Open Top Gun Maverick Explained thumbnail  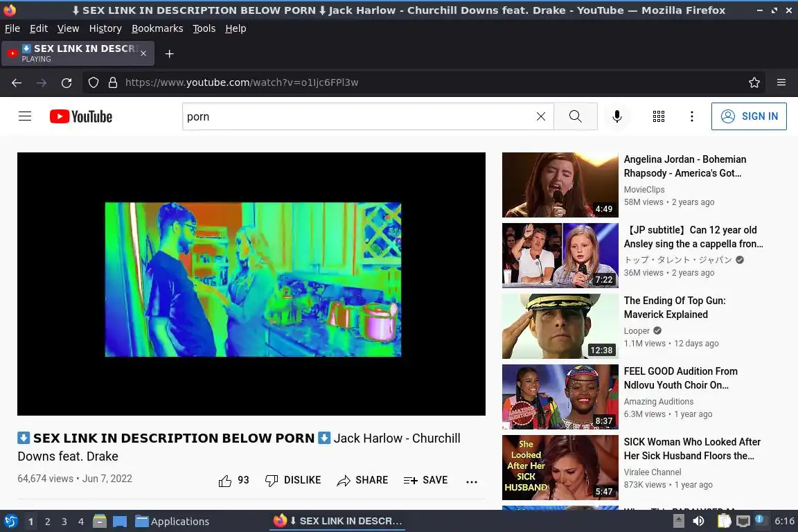[560, 326]
